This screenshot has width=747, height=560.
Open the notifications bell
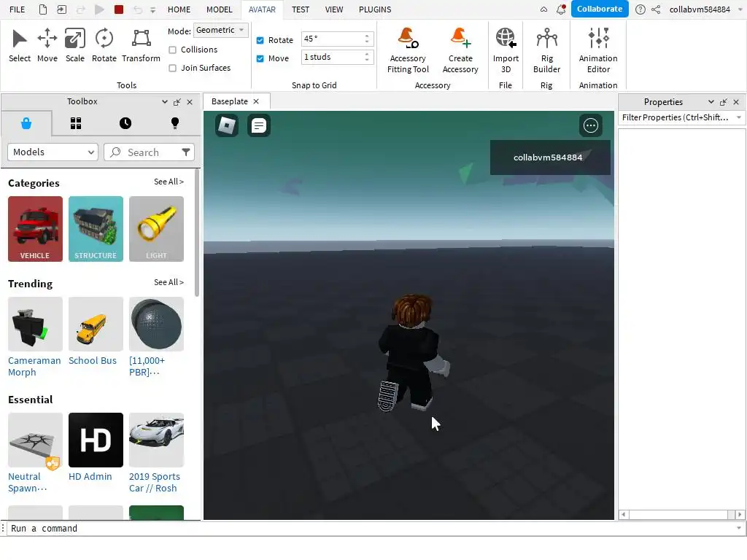pos(561,9)
